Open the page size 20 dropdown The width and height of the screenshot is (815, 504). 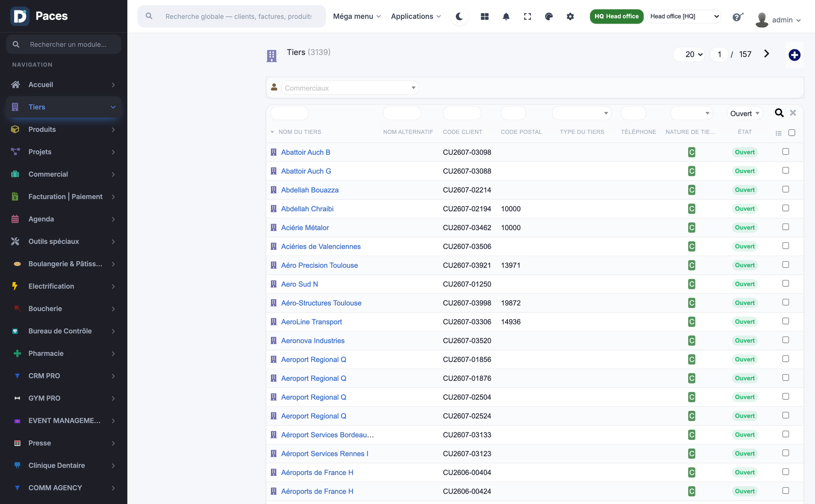pyautogui.click(x=689, y=54)
